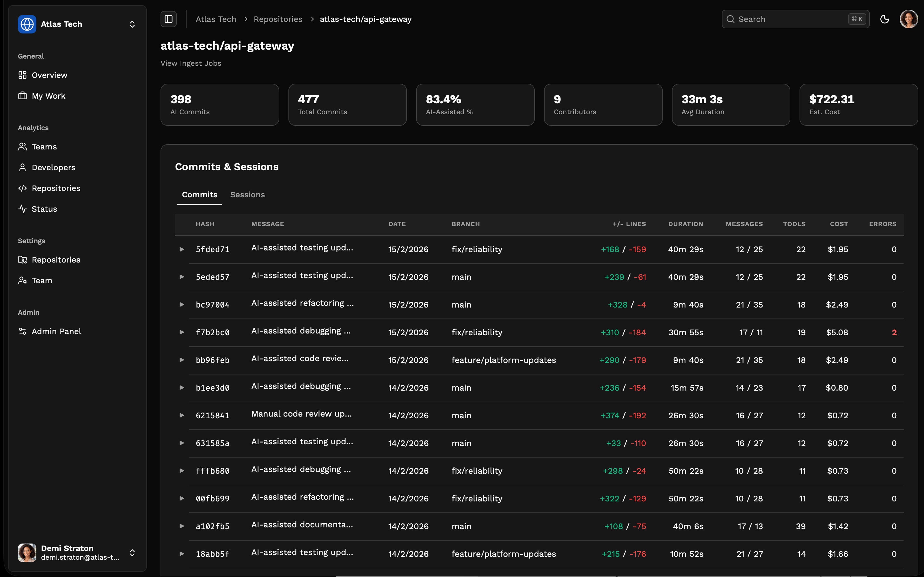
Task: Open Teams under Analytics
Action: pos(44,147)
